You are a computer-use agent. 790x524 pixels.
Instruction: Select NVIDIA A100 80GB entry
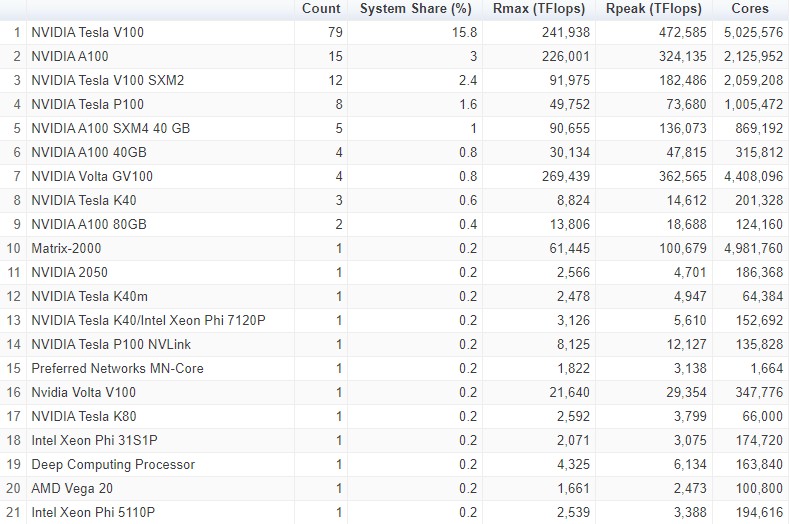point(89,224)
